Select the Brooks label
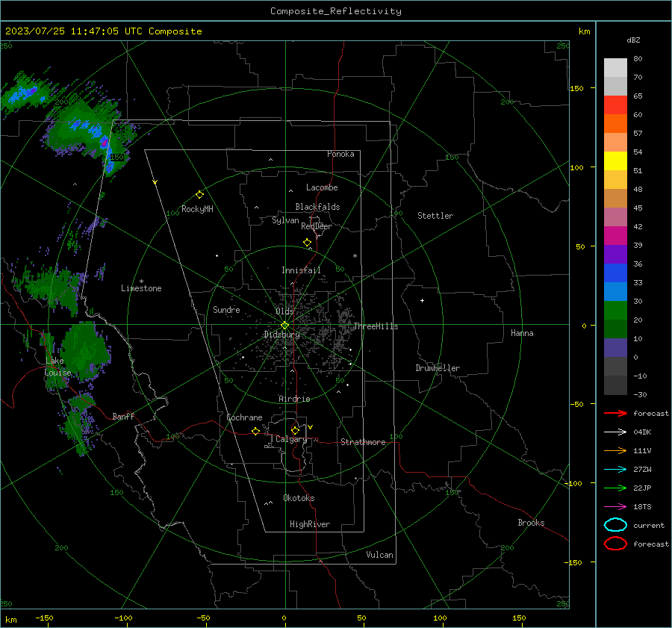 tap(531, 523)
